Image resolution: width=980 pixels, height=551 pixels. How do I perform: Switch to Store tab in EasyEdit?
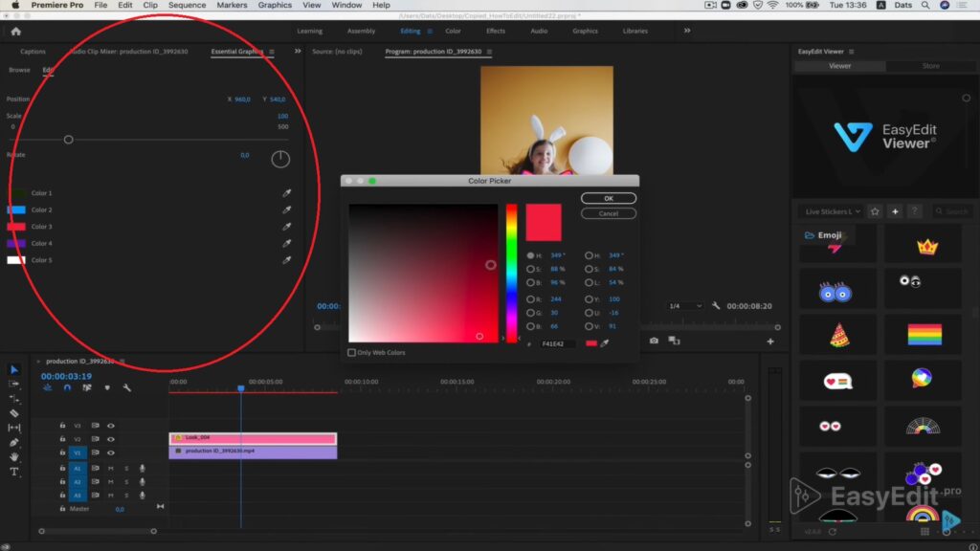[930, 66]
